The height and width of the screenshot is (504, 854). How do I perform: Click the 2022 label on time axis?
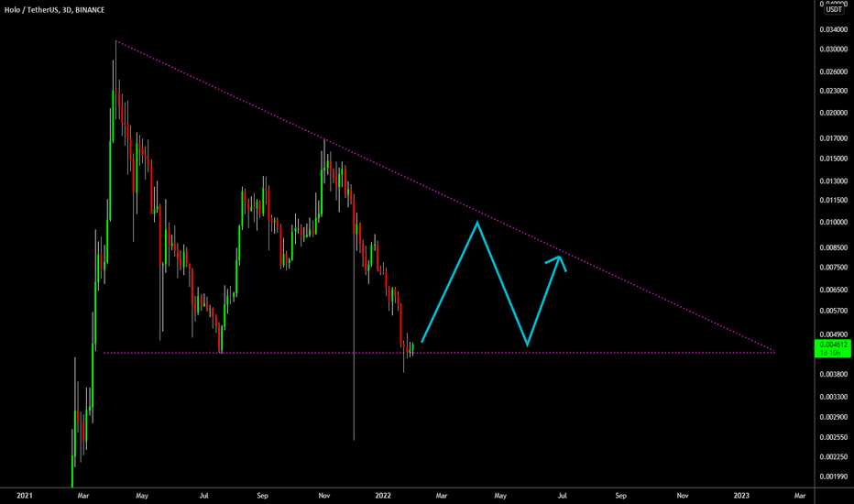tap(383, 495)
